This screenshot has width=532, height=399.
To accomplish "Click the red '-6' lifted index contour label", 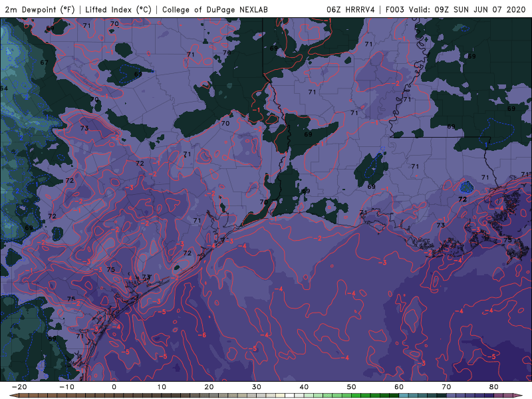I will click(x=202, y=335).
